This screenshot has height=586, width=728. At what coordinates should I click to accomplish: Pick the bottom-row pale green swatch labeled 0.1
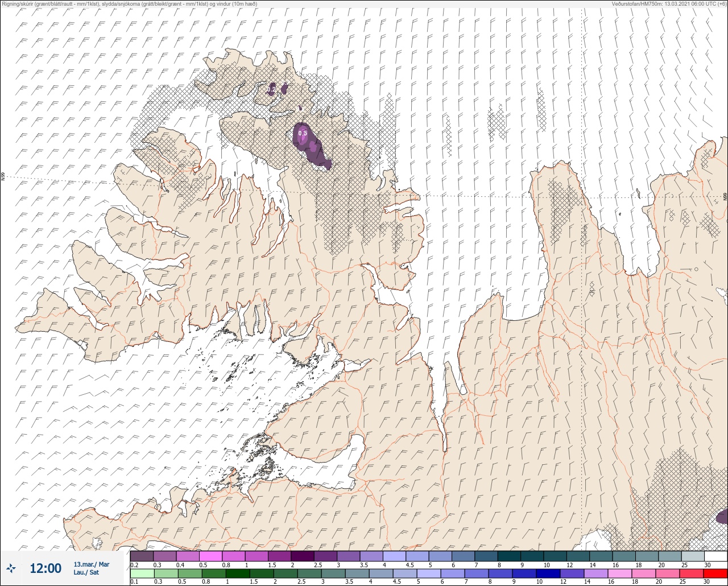(x=142, y=572)
